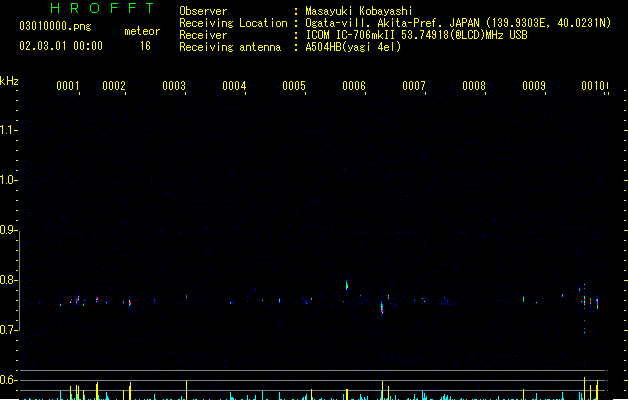The height and width of the screenshot is (400, 629).
Task: Click time marker 0002
Action: click(x=114, y=86)
